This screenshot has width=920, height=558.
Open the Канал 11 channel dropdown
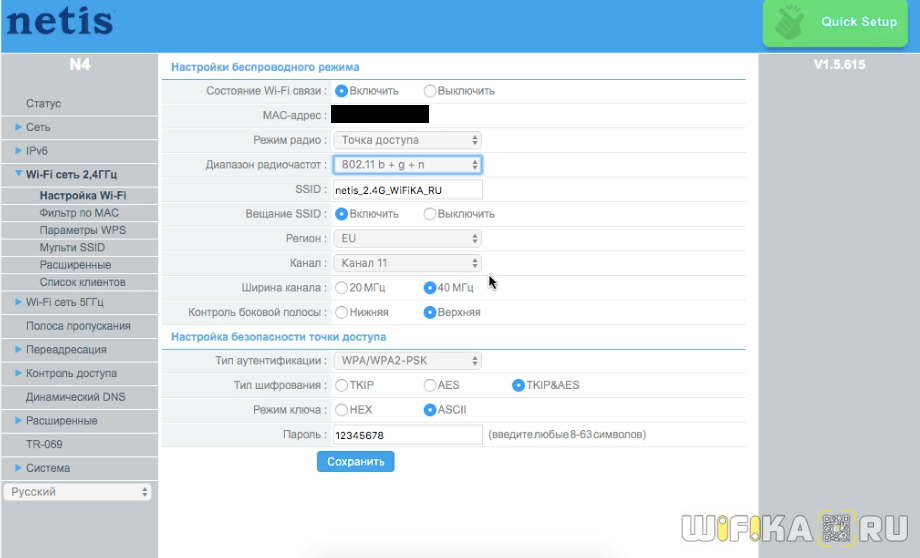406,263
